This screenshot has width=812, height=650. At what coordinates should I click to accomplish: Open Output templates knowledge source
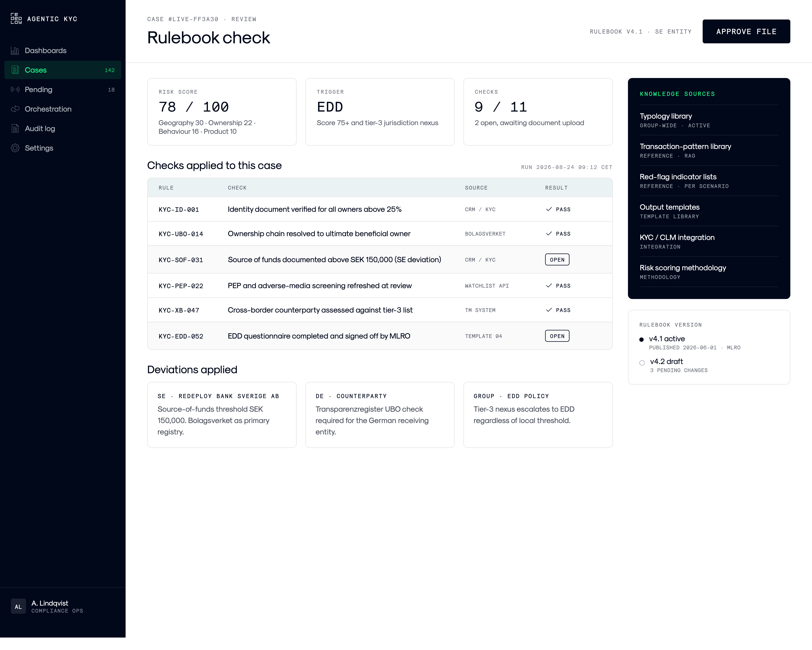[709, 211]
